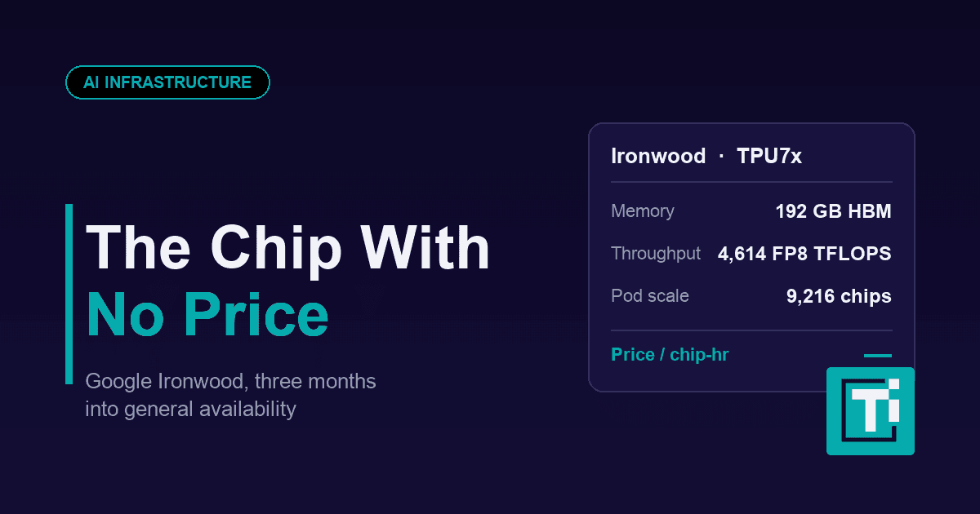Click the 9,216 chips value
980x514 pixels.
(839, 297)
